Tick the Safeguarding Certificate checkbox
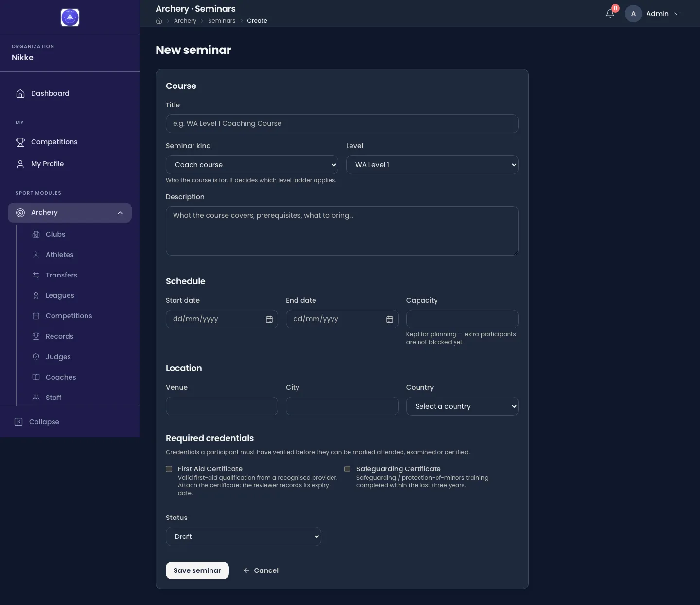Viewport: 700px width, 605px height. point(348,469)
